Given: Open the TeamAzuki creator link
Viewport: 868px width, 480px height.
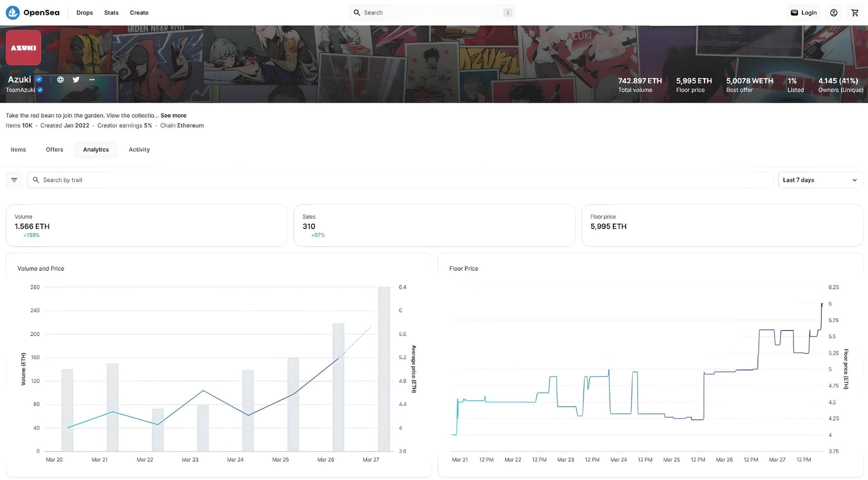Looking at the screenshot, I should (x=20, y=90).
